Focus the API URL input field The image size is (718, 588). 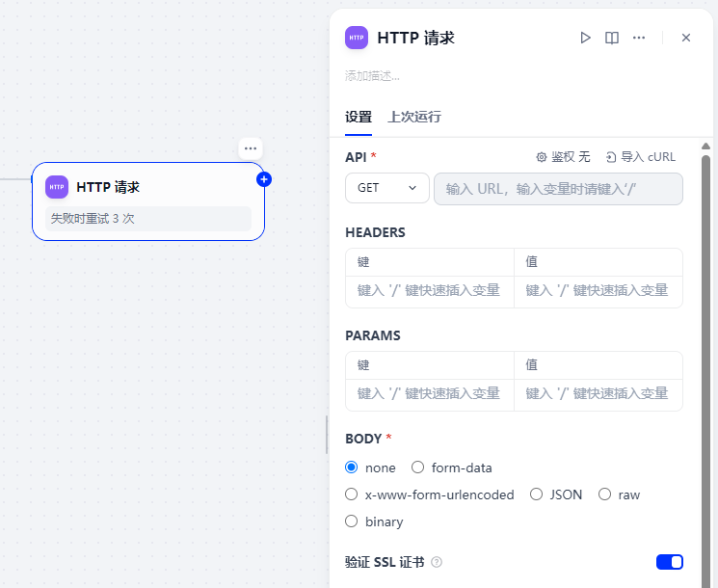pos(558,189)
